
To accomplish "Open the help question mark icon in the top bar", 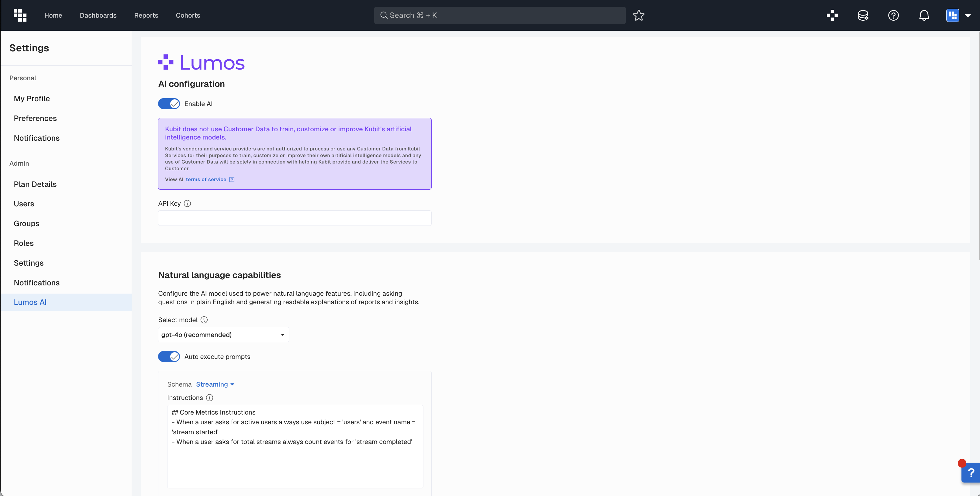I will tap(893, 15).
